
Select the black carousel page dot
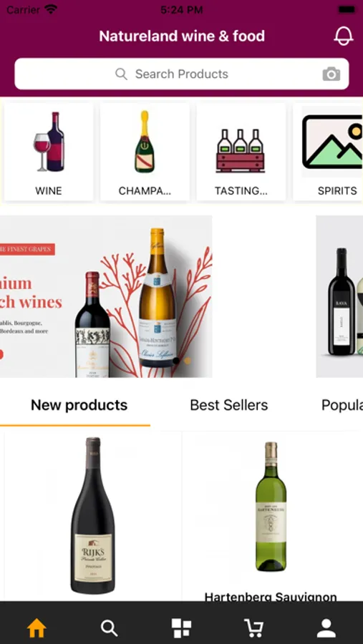pyautogui.click(x=176, y=361)
